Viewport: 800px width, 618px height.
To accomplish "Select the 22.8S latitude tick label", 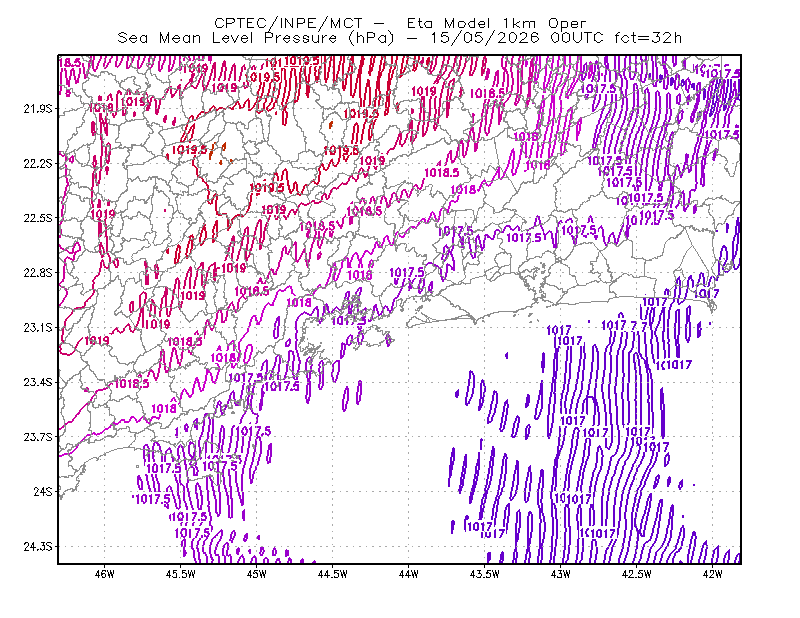I will click(37, 273).
